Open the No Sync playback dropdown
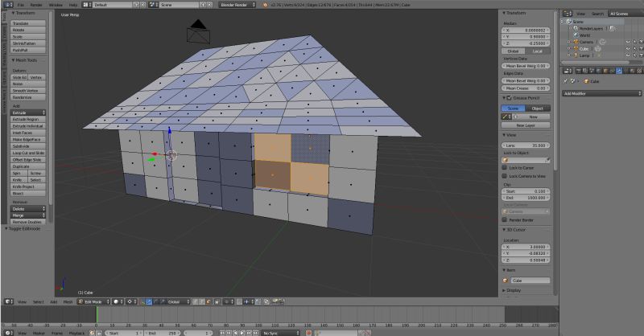 tap(280, 333)
